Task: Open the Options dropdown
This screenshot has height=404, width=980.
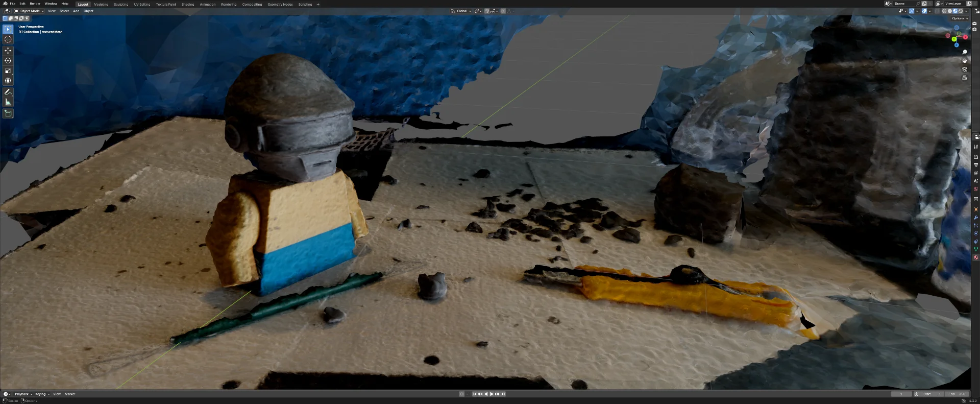Action: pyautogui.click(x=960, y=18)
